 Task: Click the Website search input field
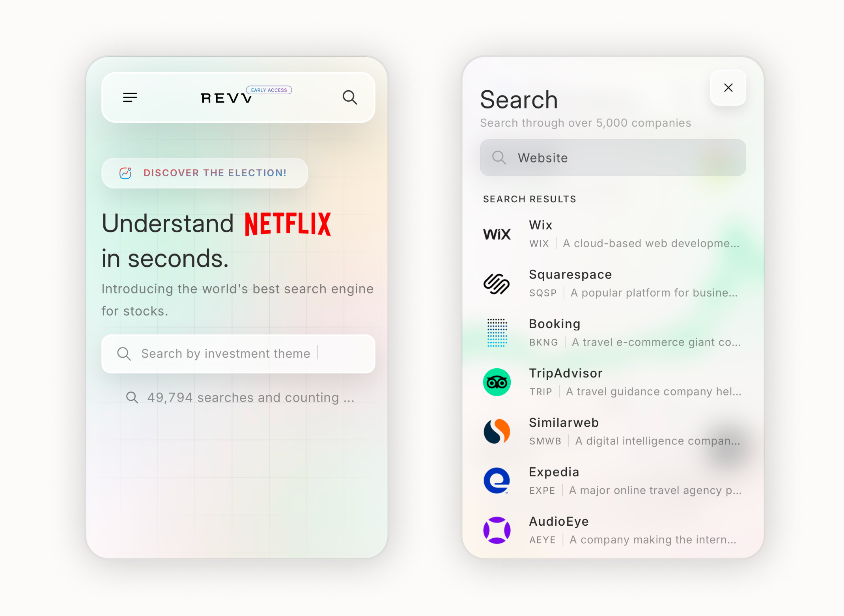pyautogui.click(x=612, y=157)
